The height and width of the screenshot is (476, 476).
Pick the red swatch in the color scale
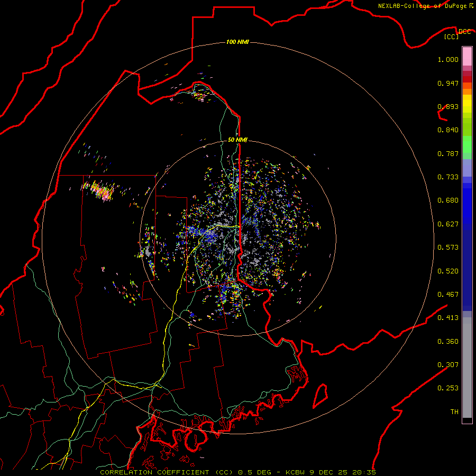467,79
